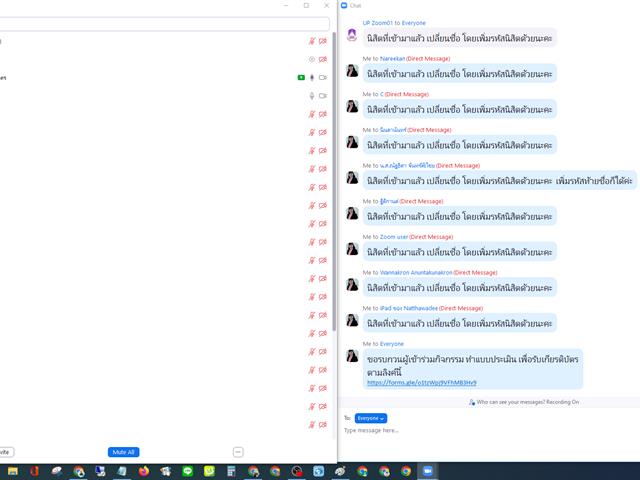Open the More options ellipsis button
The width and height of the screenshot is (640, 480).
(238, 452)
